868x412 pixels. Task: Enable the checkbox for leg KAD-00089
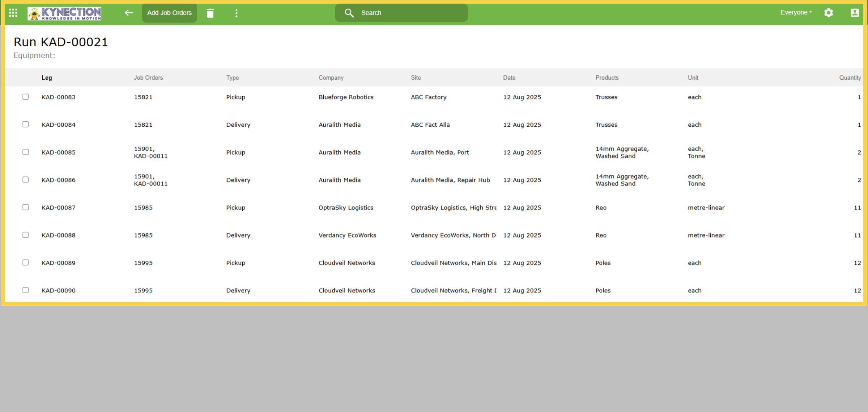pos(25,262)
